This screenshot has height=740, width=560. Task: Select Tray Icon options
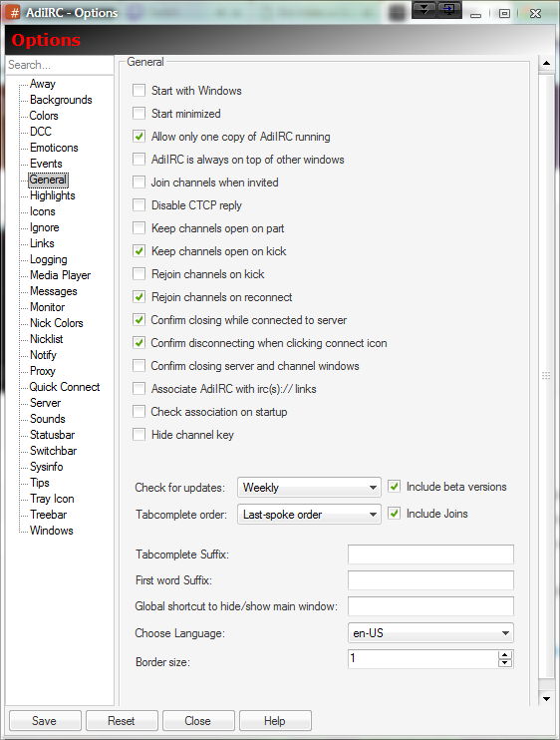pyautogui.click(x=52, y=499)
